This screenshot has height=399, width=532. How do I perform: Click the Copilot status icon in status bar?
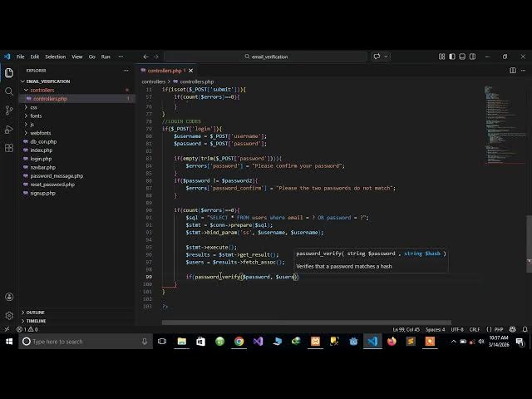pyautogui.click(x=513, y=329)
